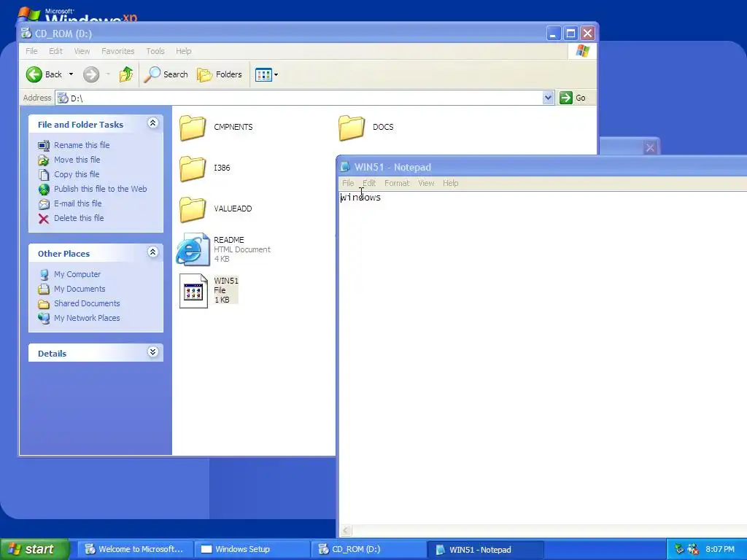Open the Views dropdown arrow
This screenshot has height=560, width=747.
[276, 75]
